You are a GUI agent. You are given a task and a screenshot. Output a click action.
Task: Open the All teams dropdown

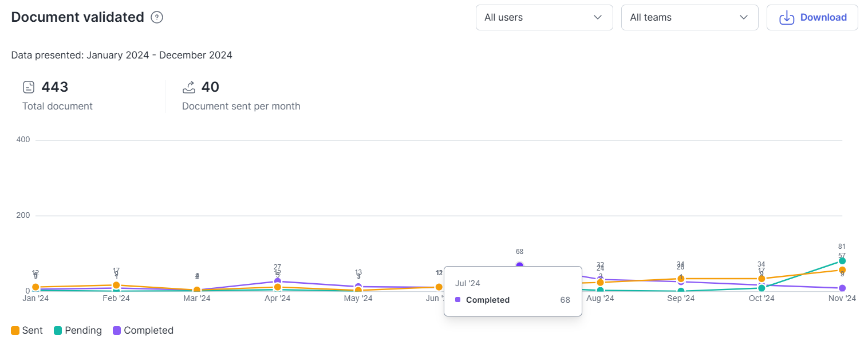[x=689, y=17]
